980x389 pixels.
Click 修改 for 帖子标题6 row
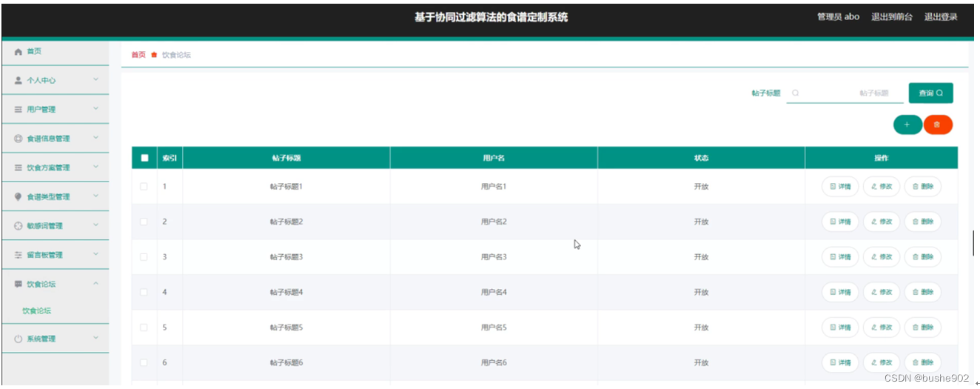click(x=882, y=362)
